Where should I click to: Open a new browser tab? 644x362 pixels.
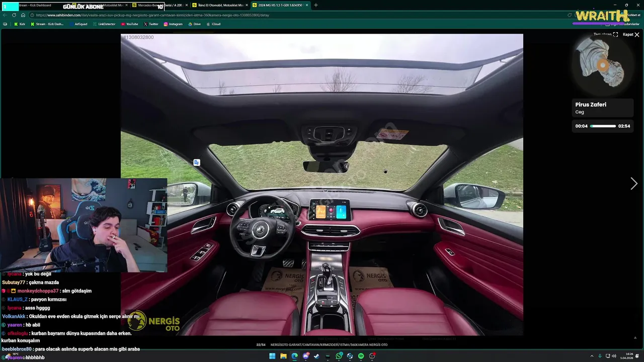(x=316, y=5)
